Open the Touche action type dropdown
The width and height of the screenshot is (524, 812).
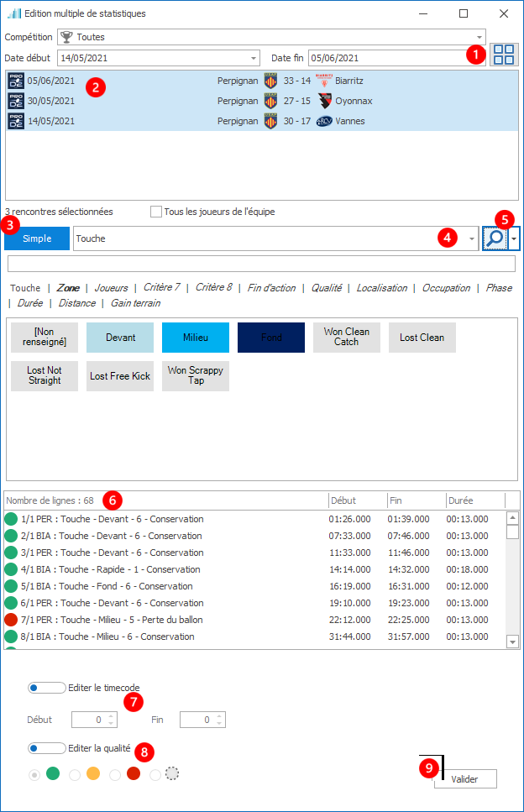pos(471,238)
